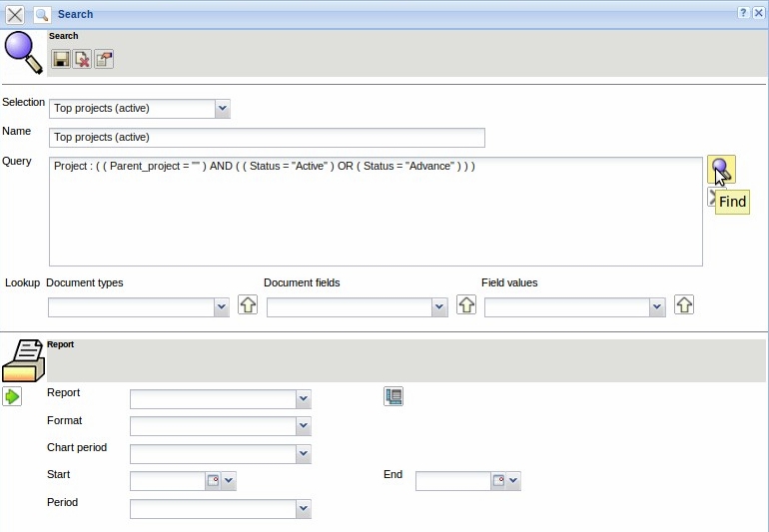Open the End date calendar picker
Screen dimensions: 769x532
pyautogui.click(x=498, y=481)
